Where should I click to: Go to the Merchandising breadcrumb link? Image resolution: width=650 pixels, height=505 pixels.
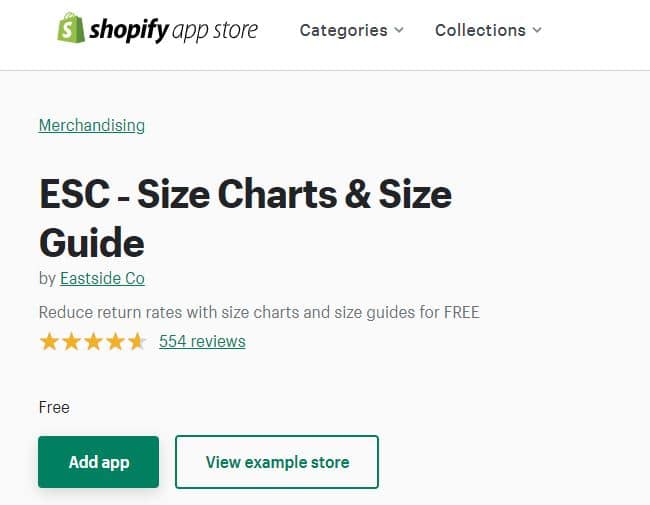click(x=91, y=125)
